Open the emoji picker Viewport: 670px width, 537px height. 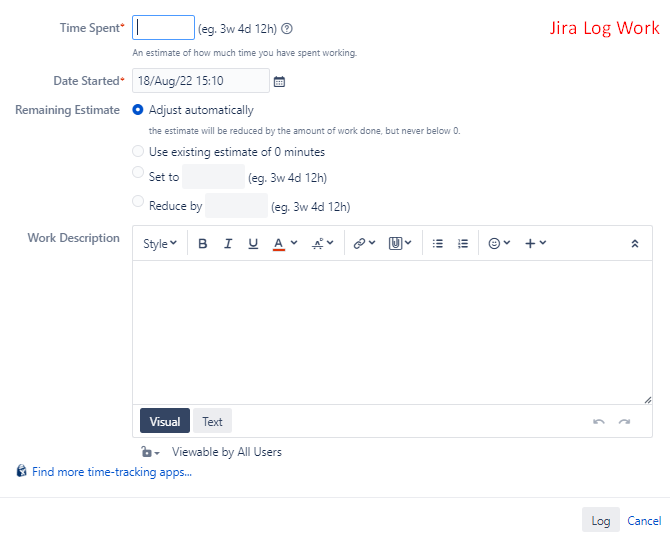(x=499, y=244)
